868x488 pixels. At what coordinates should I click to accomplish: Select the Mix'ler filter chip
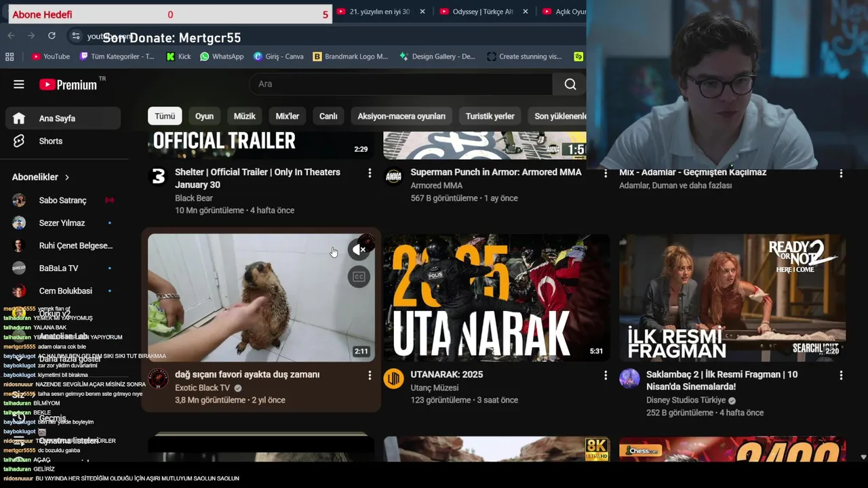point(288,116)
